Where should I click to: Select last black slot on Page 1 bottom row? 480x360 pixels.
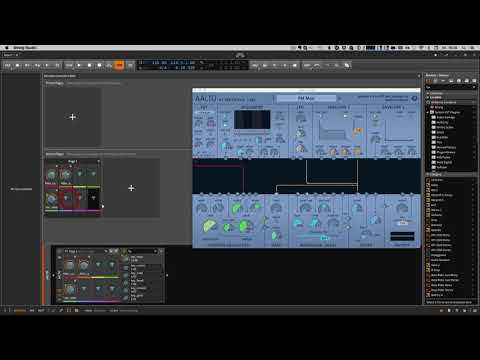[x=93, y=198]
